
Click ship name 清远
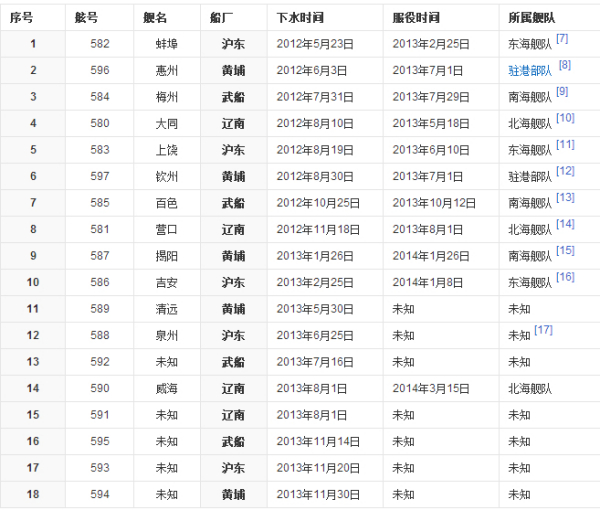[166, 309]
